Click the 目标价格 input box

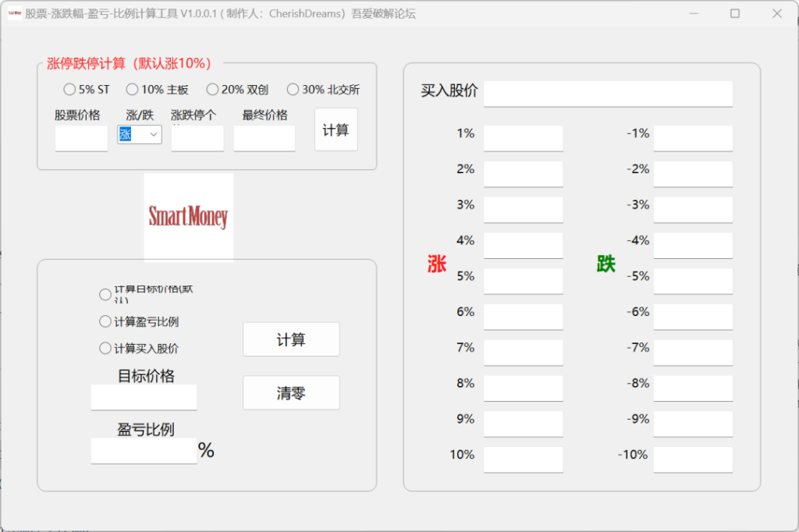(144, 397)
